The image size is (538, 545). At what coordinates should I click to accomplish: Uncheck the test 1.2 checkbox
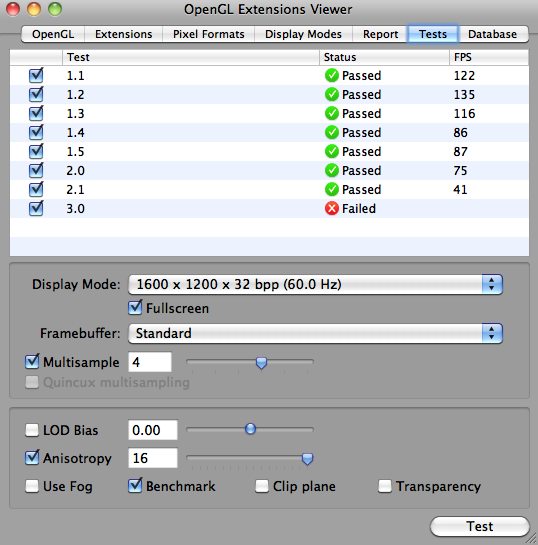pyautogui.click(x=36, y=95)
